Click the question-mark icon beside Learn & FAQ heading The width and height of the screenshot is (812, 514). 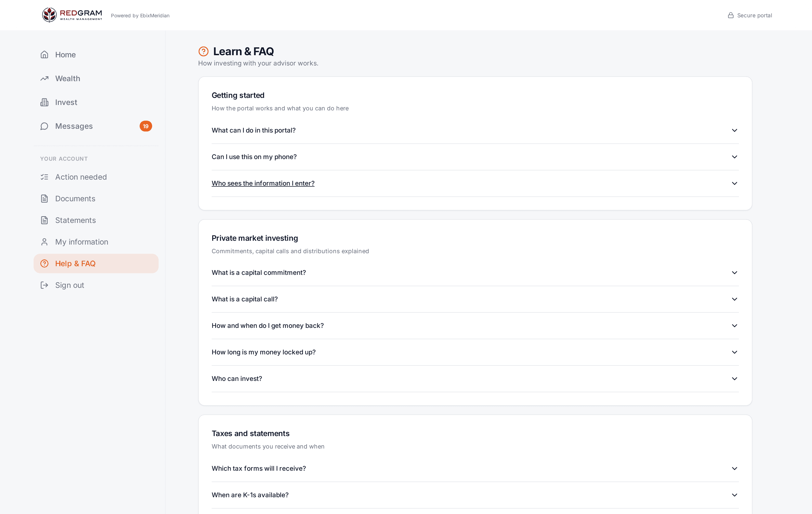(x=203, y=51)
